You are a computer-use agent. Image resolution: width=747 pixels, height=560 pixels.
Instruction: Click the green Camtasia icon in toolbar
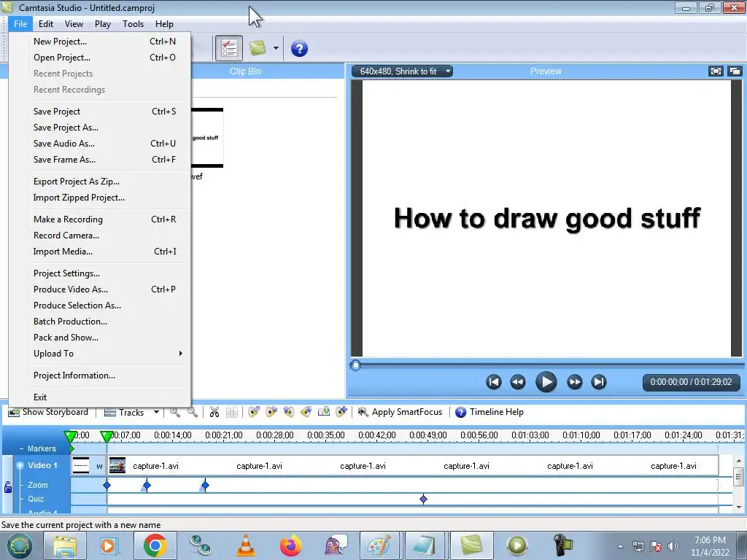tap(258, 48)
